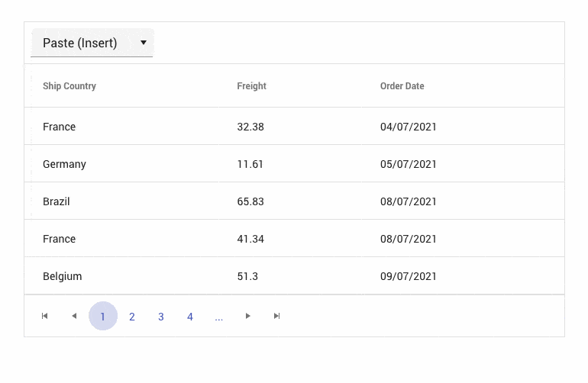
Task: Select current page 1 button
Action: click(x=103, y=317)
